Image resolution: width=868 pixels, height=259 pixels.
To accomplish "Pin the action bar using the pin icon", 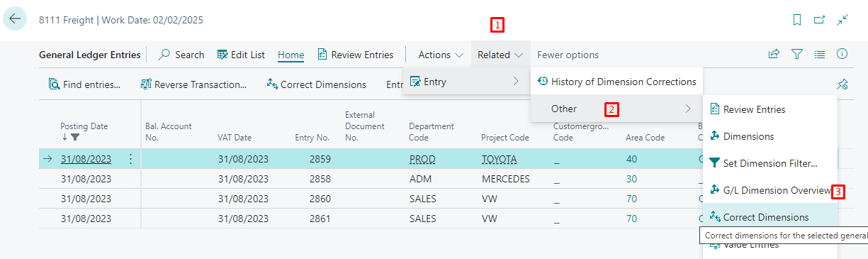I will pos(842,84).
